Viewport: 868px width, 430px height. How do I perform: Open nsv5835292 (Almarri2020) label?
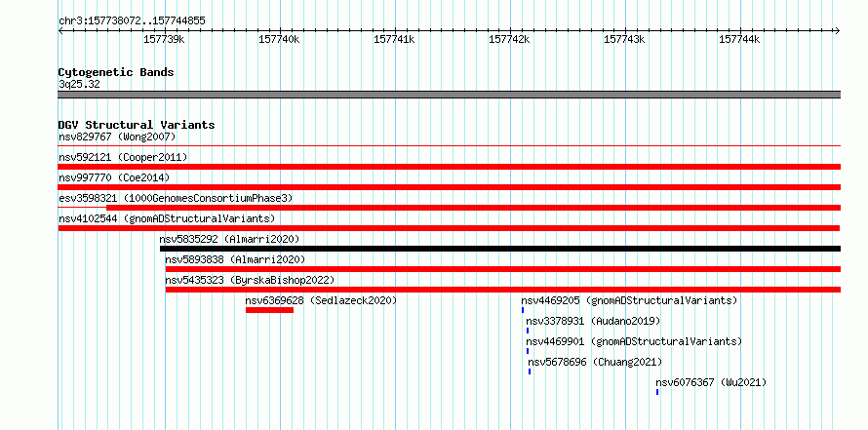point(229,239)
